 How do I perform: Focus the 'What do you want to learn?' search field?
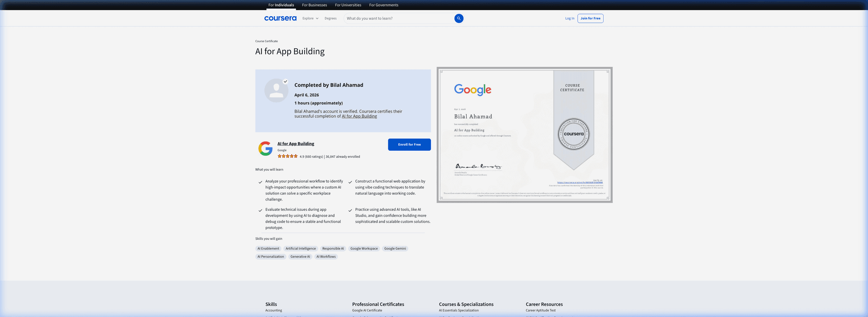pyautogui.click(x=399, y=19)
